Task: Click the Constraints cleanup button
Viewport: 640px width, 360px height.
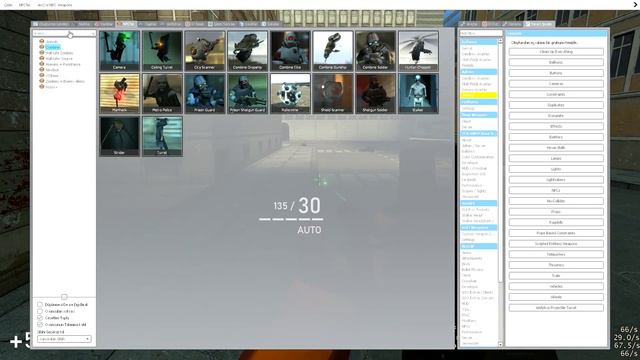Action: [556, 94]
